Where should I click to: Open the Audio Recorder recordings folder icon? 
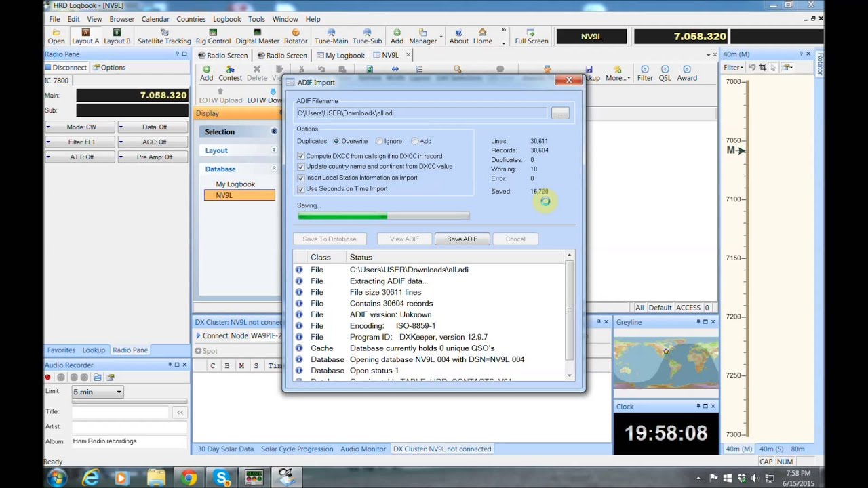click(x=98, y=378)
